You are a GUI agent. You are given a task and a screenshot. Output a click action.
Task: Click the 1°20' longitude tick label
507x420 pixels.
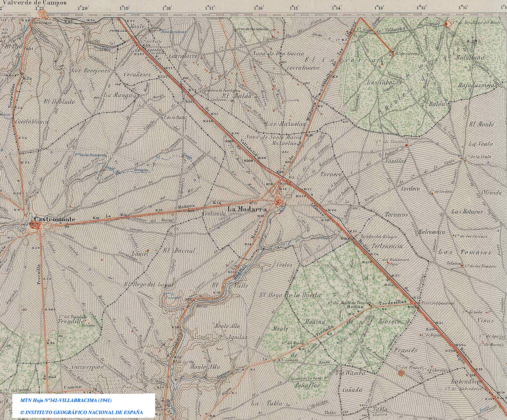point(83,8)
